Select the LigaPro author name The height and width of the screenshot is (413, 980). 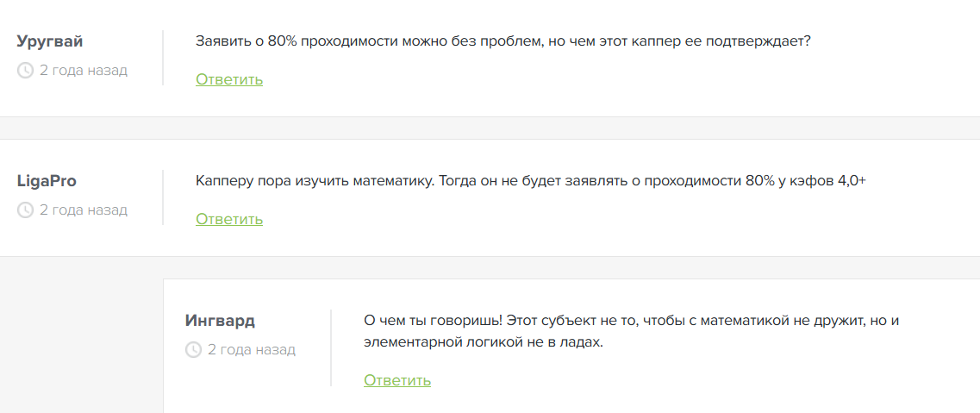[47, 181]
